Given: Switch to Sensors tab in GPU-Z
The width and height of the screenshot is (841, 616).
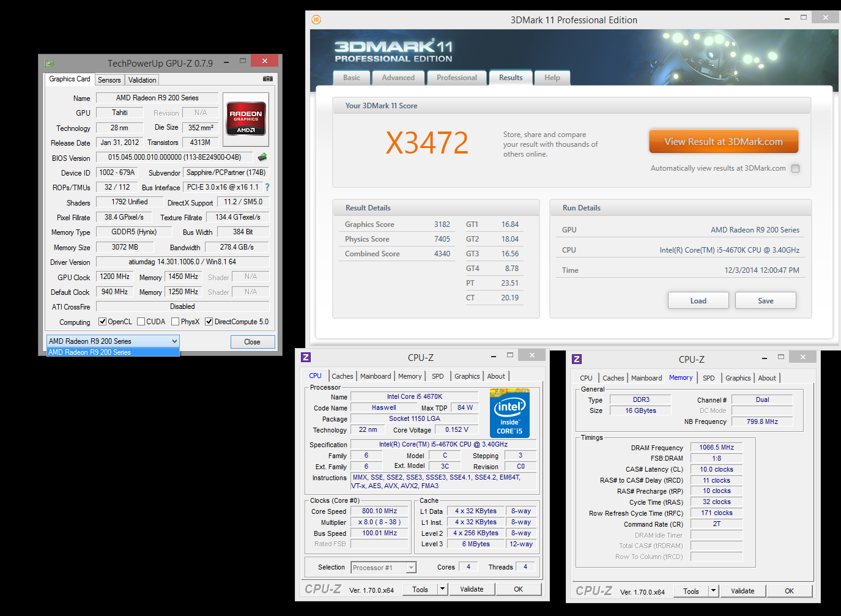Looking at the screenshot, I should click(109, 80).
